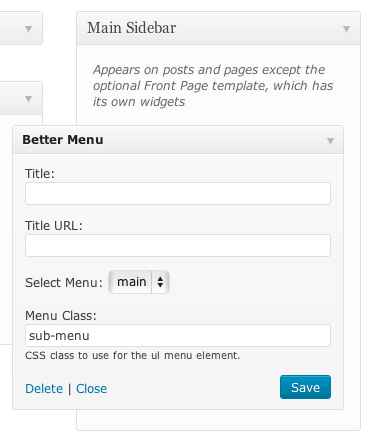The height and width of the screenshot is (438, 369).
Task: Focus the Title input field
Action: tap(178, 193)
